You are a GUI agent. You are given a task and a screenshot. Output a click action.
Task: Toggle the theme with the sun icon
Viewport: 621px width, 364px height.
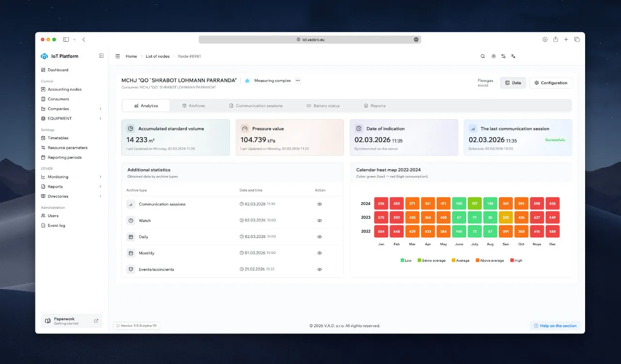[x=493, y=56]
